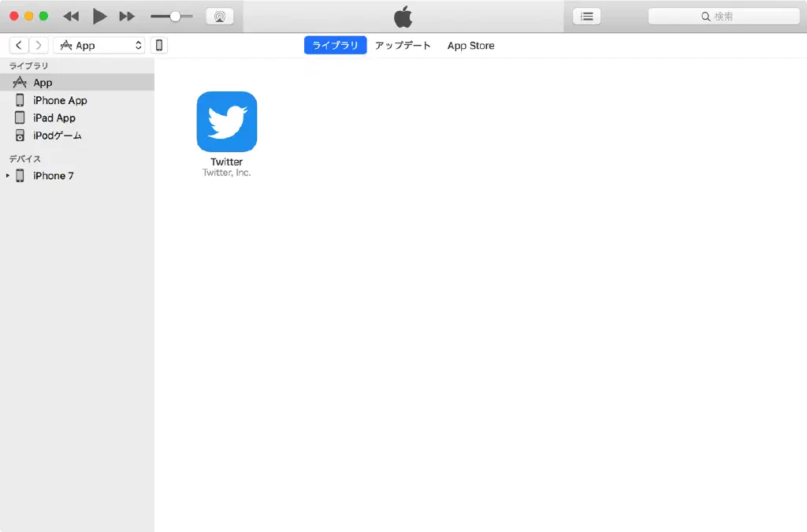Open the App media type dropdown
The image size is (807, 532).
tap(99, 46)
